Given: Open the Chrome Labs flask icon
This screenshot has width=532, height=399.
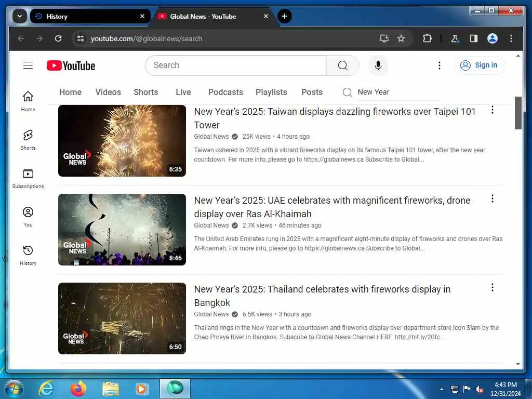Looking at the screenshot, I should (455, 38).
